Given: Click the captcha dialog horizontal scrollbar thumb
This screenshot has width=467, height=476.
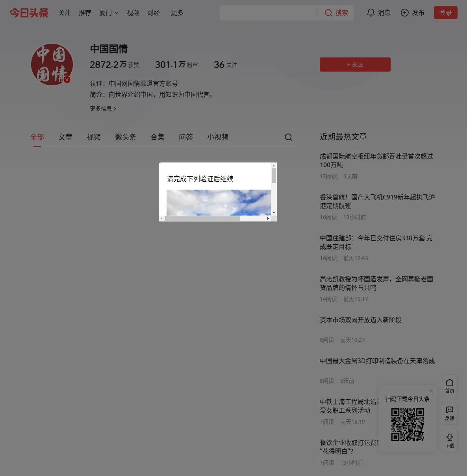Looking at the screenshot, I should [202, 218].
